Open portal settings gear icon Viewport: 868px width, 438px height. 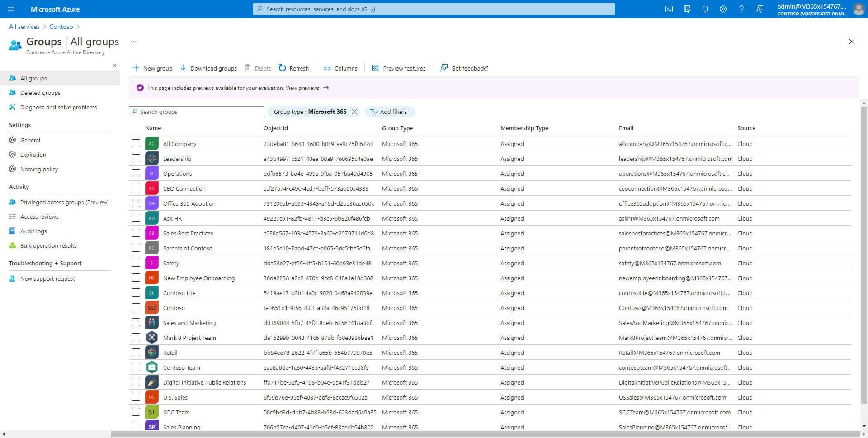tap(723, 9)
